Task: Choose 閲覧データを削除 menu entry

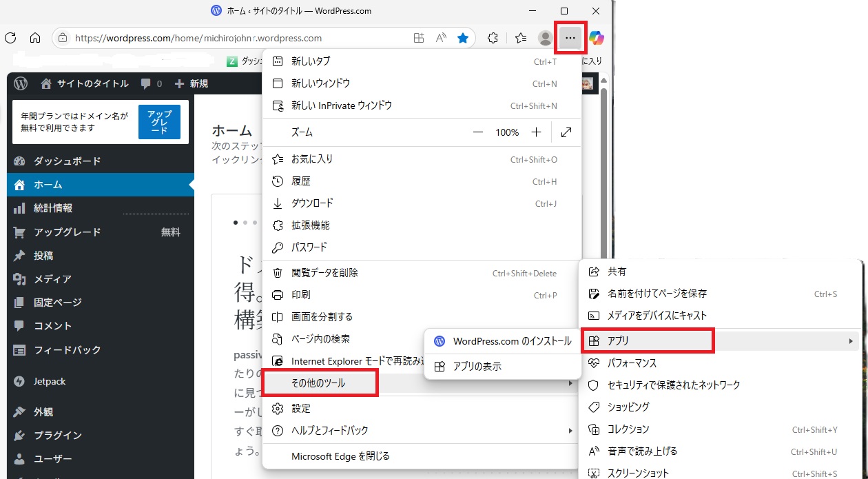Action: pyautogui.click(x=422, y=273)
